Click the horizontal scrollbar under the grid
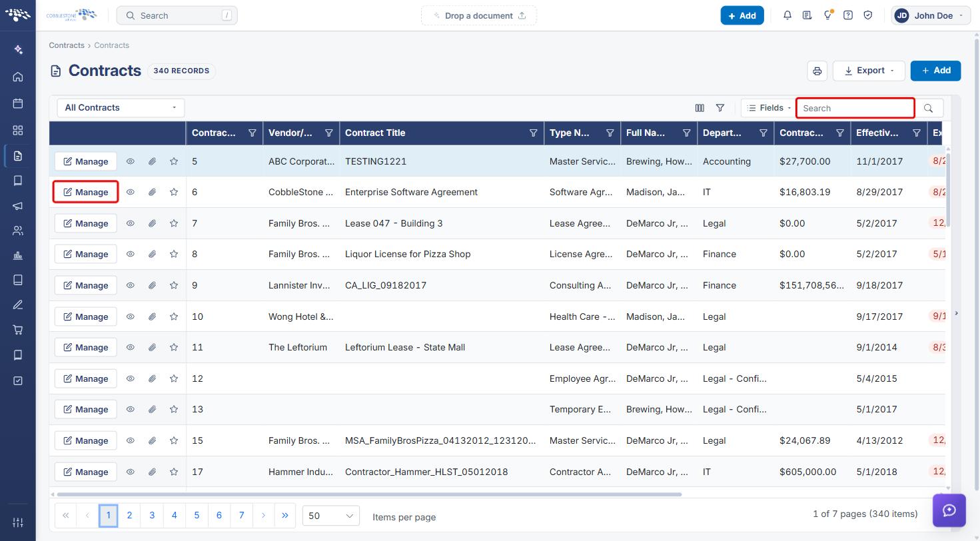 pos(369,494)
